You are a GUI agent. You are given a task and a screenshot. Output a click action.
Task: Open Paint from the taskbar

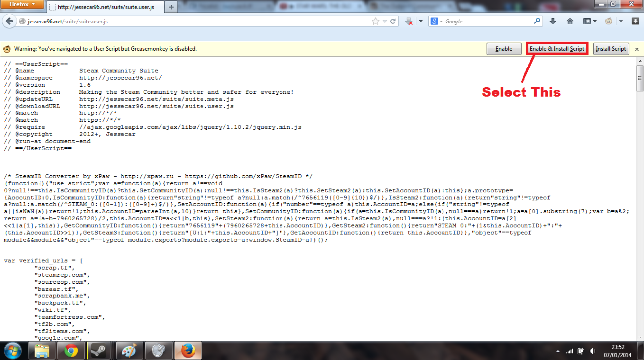pos(129,351)
